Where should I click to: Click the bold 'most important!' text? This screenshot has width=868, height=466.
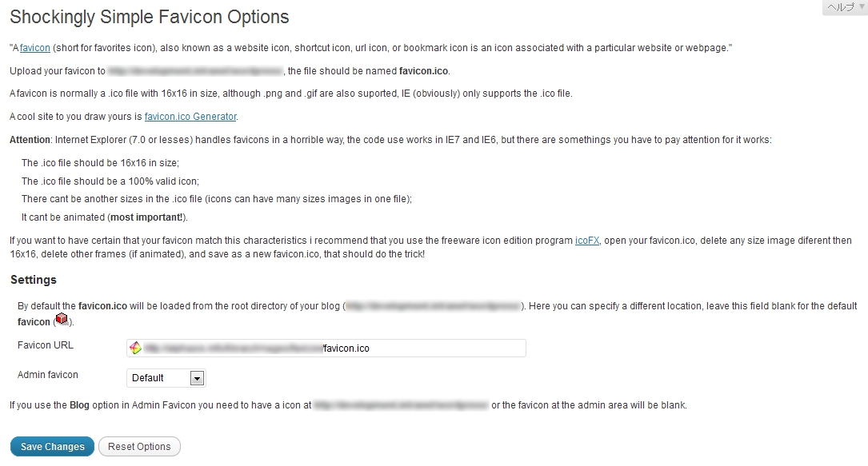tap(147, 217)
